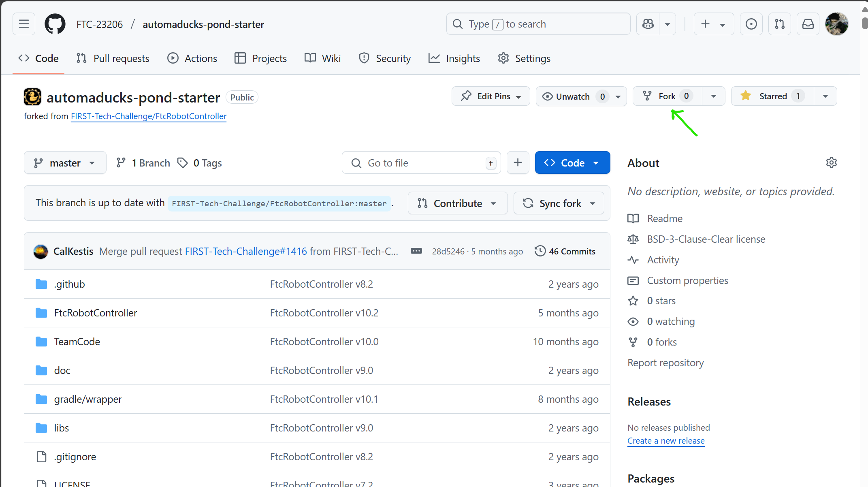
Task: View 0 Tags list
Action: [200, 163]
